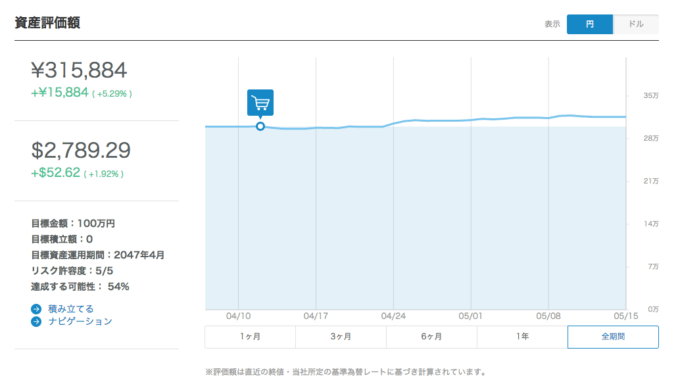The width and height of the screenshot is (680, 392).
Task: Click the 35万 y-axis label
Action: click(651, 96)
